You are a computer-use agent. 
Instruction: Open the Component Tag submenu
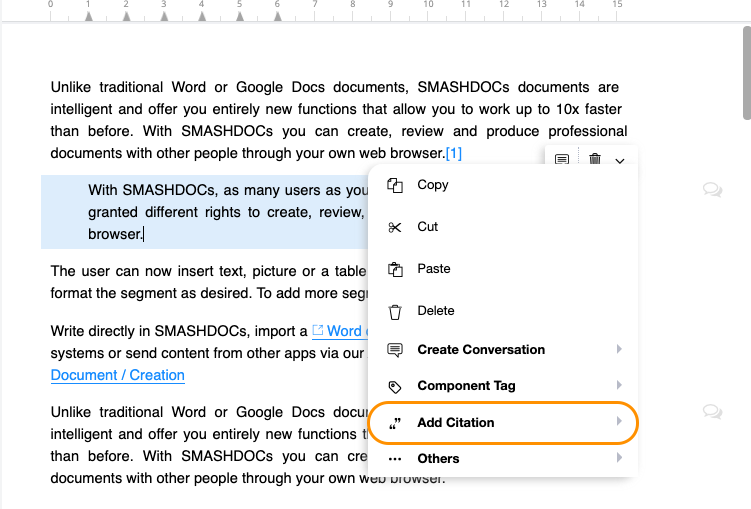tap(503, 385)
